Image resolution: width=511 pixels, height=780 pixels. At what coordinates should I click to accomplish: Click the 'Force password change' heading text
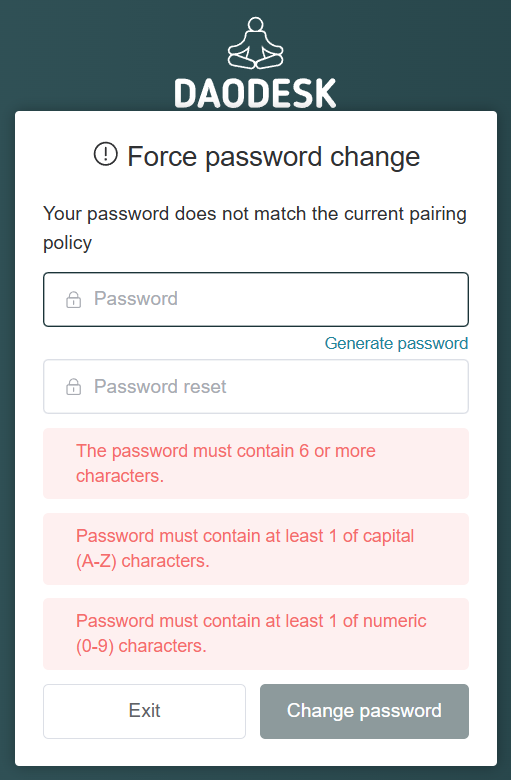click(274, 157)
